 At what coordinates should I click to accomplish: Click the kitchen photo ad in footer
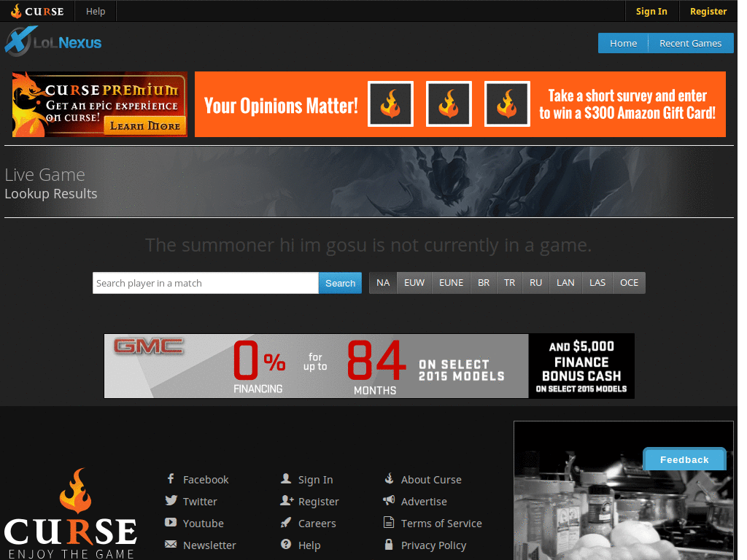tap(624, 491)
